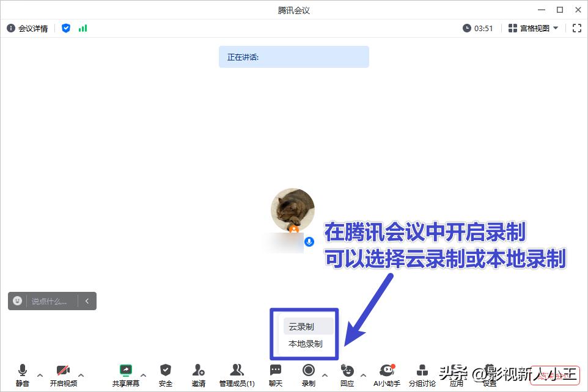The image size is (588, 392).
Task: Click the 03:51 meeting timer
Action: [478, 29]
